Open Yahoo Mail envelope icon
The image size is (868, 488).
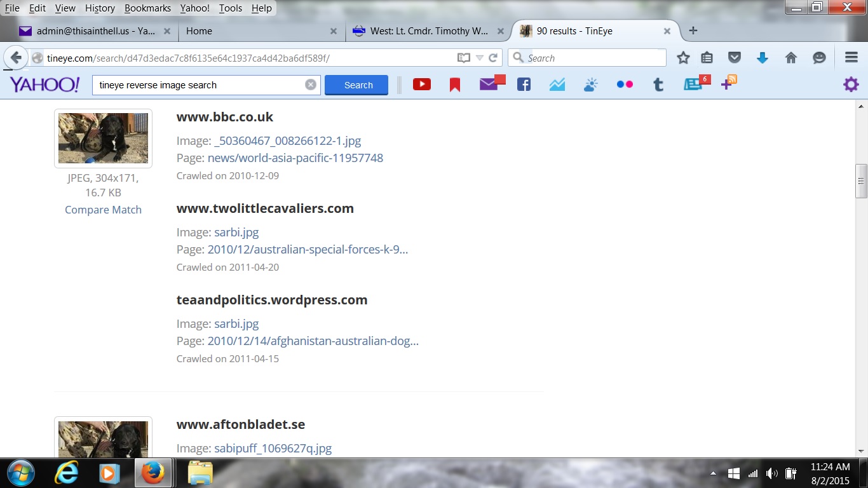(x=489, y=85)
